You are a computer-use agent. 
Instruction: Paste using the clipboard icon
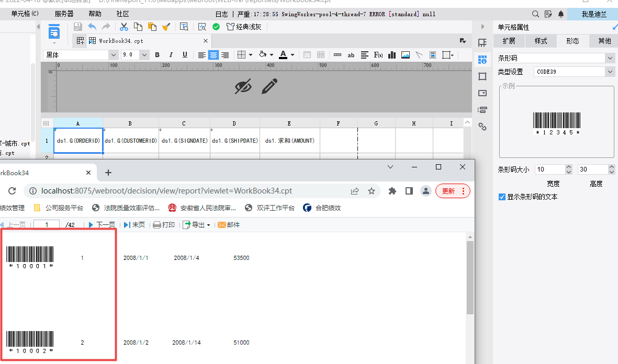[x=152, y=27]
